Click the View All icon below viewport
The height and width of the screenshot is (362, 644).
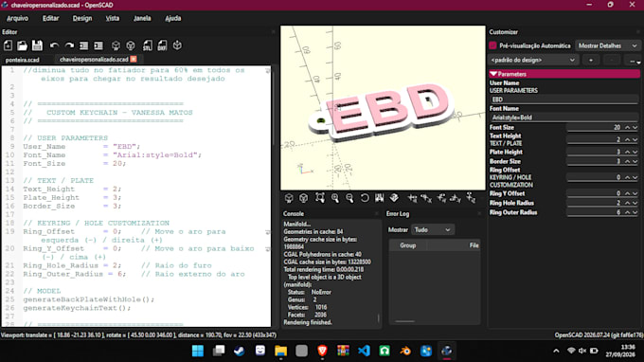click(x=320, y=198)
